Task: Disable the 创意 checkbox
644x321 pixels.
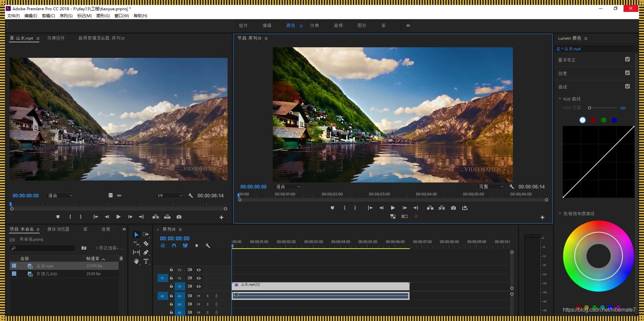Action: point(627,73)
